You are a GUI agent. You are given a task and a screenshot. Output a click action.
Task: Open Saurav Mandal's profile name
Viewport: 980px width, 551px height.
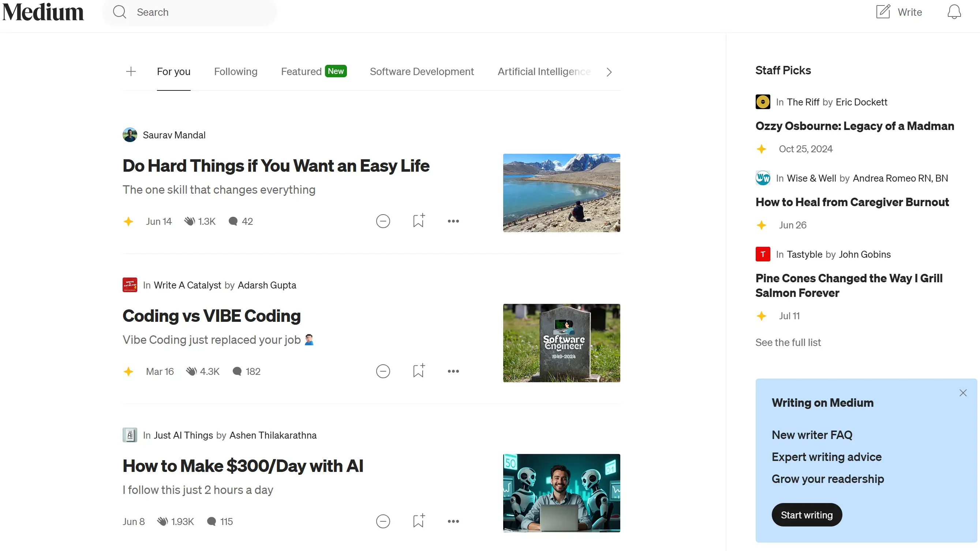(174, 135)
